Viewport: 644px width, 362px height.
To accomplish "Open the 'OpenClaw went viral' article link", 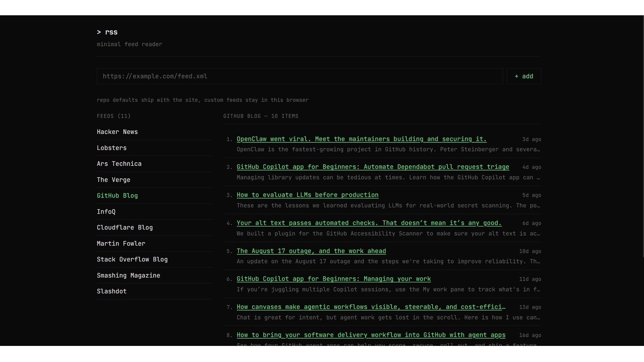I will (362, 139).
